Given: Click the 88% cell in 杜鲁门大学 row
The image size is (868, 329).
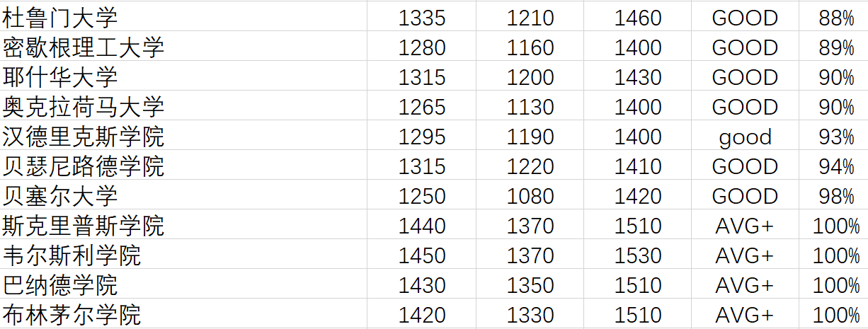Looking at the screenshot, I should [836, 18].
